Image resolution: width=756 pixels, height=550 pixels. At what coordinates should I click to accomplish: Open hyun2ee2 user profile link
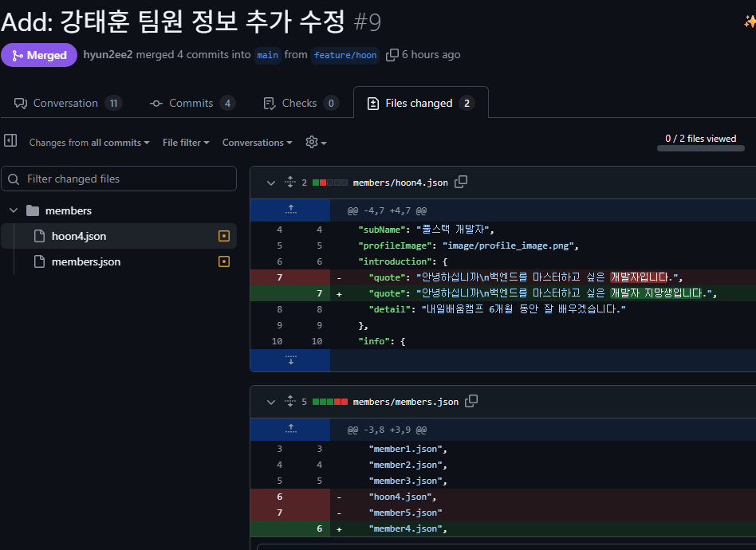(108, 54)
